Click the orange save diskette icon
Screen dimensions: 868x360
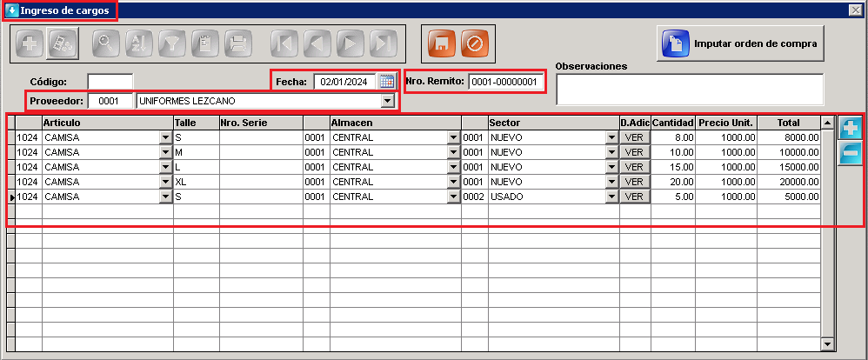pos(442,43)
